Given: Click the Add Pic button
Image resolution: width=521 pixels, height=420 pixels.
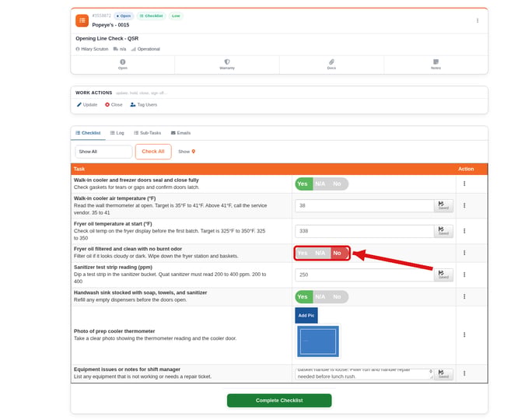Looking at the screenshot, I should point(306,316).
